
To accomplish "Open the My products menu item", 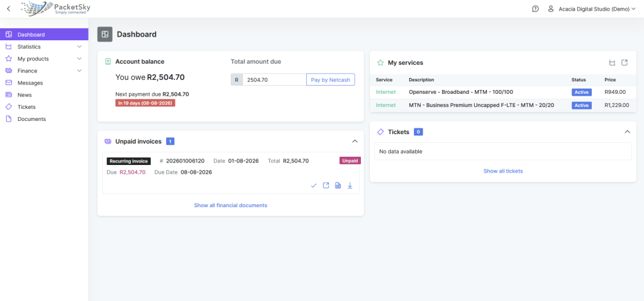I will (44, 59).
